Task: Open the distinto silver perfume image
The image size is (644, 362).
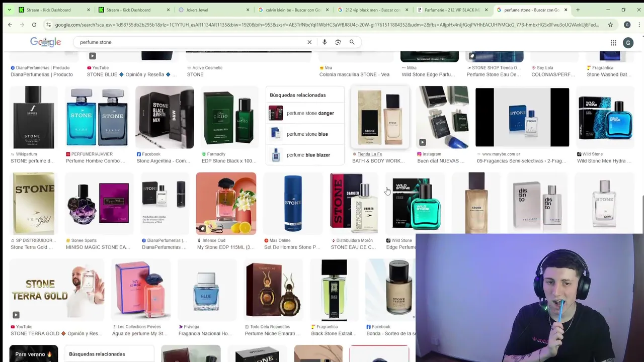Action: tap(537, 204)
